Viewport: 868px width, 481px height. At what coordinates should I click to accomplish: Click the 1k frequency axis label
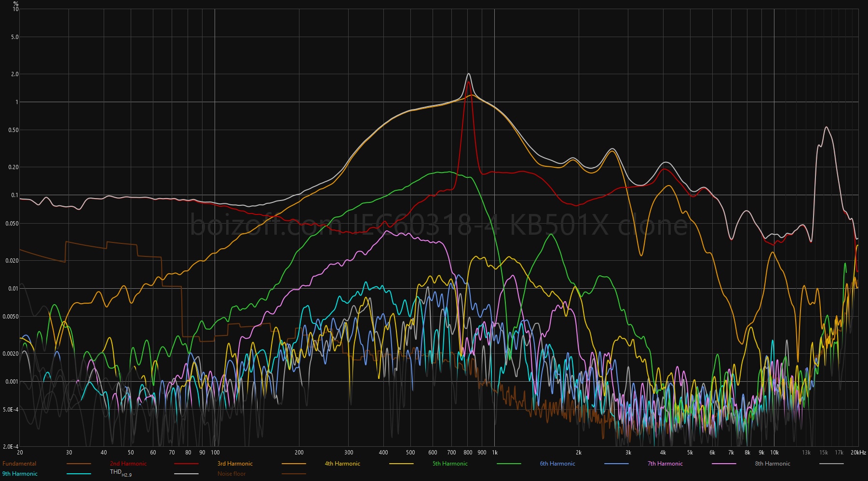click(x=495, y=453)
